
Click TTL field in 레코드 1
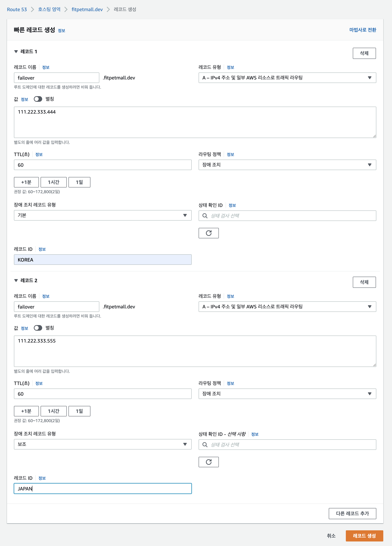pos(103,165)
